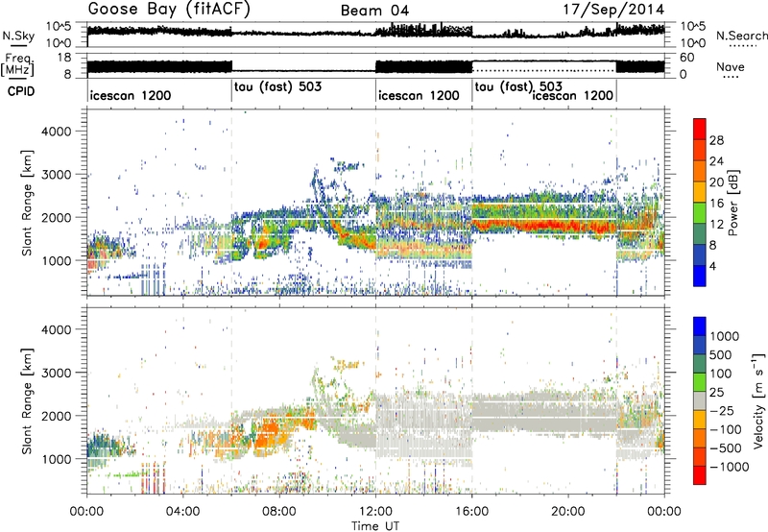Click the '12:00' time tick label

375,512
